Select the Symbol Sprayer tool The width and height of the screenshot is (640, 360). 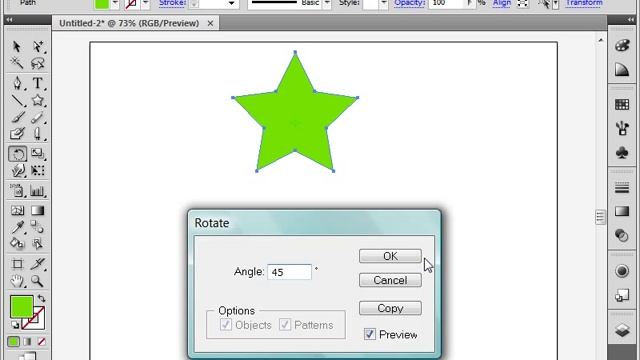tap(17, 191)
